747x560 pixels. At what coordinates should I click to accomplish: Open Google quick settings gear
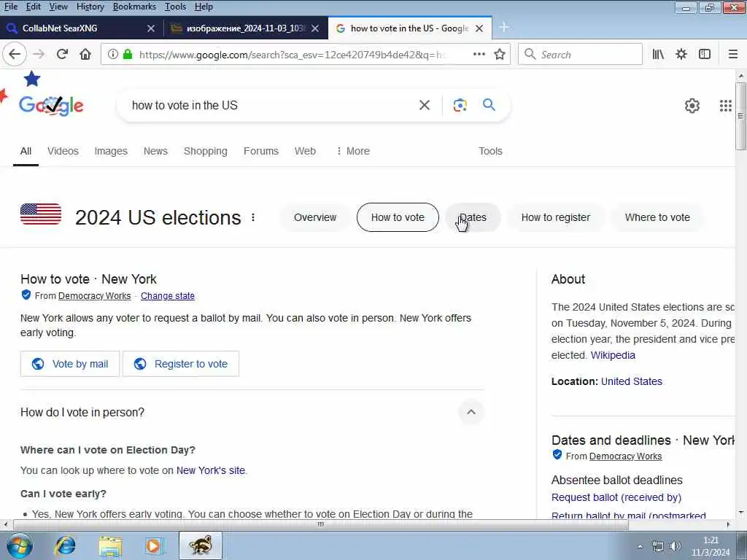(692, 106)
